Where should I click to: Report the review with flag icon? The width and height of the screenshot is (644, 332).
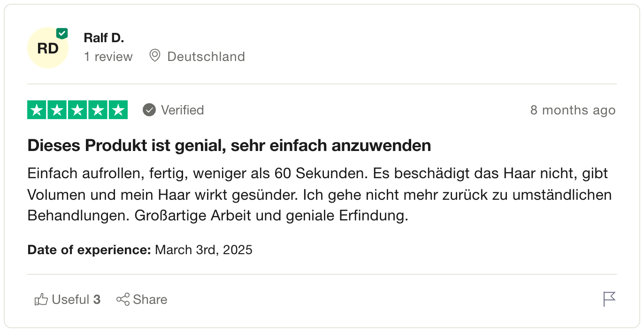tap(609, 299)
